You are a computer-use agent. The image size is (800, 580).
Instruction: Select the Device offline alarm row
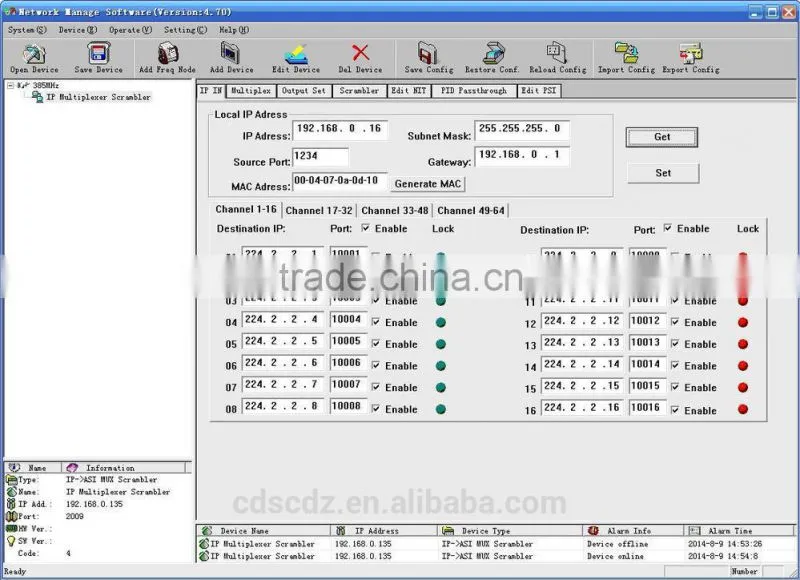(x=495, y=544)
